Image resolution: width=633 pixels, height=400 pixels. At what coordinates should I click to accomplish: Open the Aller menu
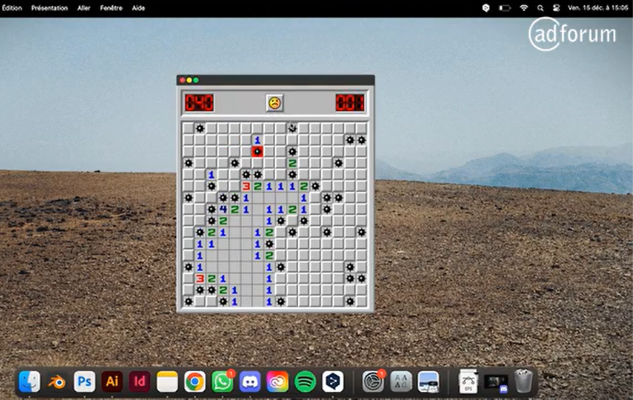pos(84,7)
